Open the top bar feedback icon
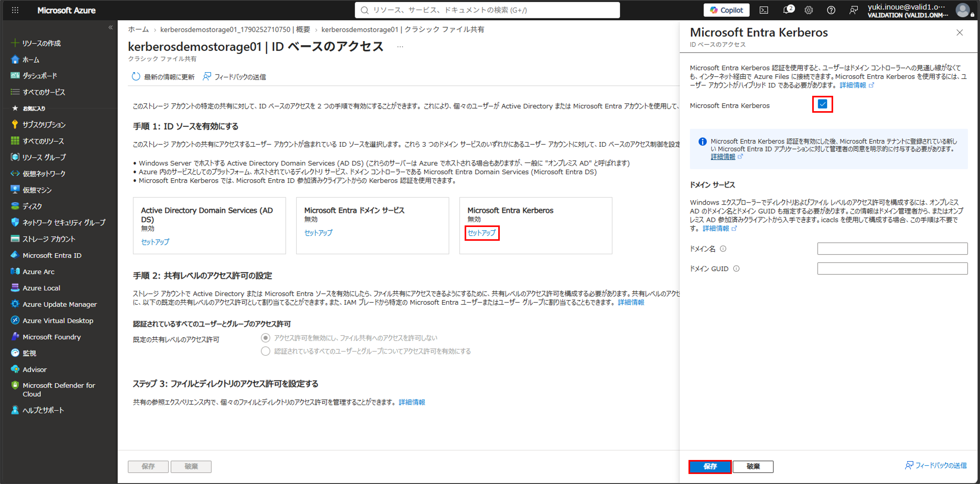The width and height of the screenshot is (980, 484). click(853, 10)
